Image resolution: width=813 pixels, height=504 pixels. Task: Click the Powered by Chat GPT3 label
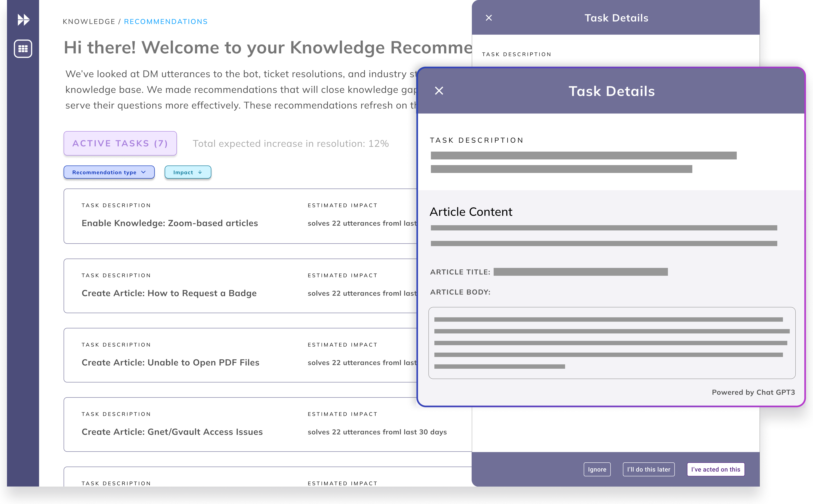point(753,392)
